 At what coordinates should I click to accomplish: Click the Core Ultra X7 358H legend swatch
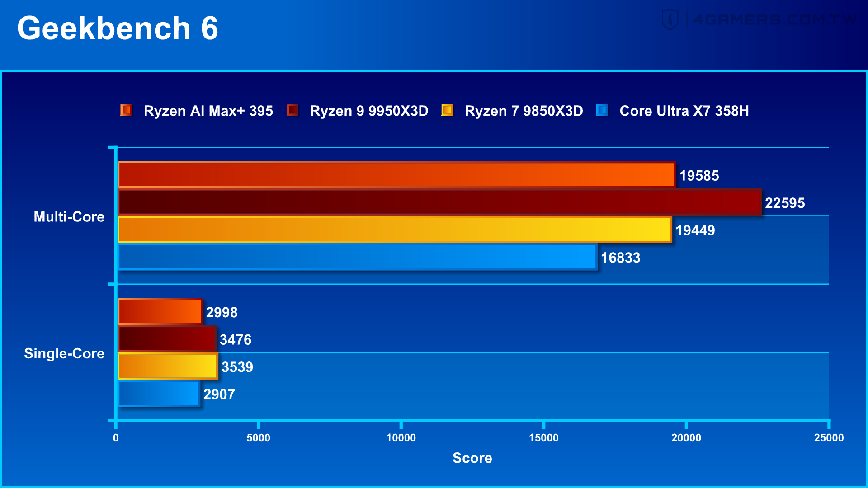point(602,110)
